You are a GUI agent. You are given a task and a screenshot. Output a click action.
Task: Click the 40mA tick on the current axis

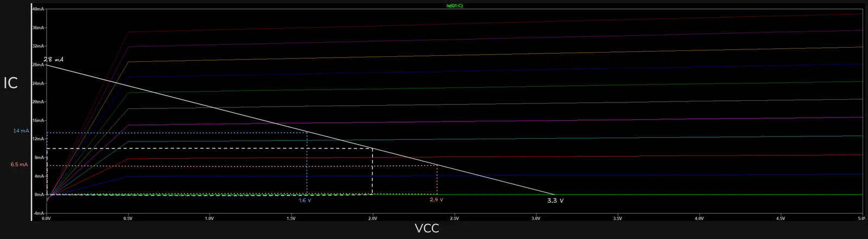(39, 10)
